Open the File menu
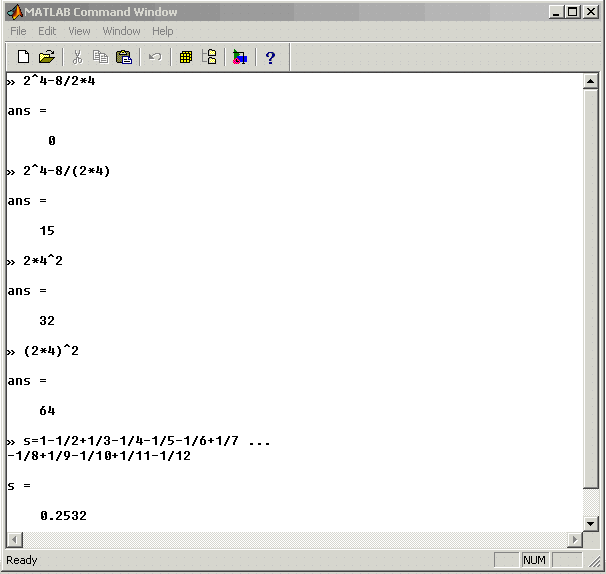 click(x=18, y=31)
